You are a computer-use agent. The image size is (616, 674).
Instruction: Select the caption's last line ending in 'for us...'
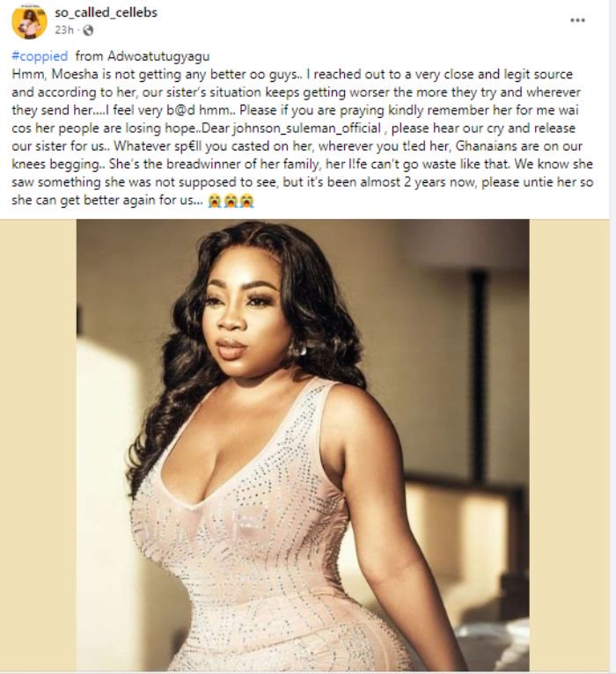[107, 201]
